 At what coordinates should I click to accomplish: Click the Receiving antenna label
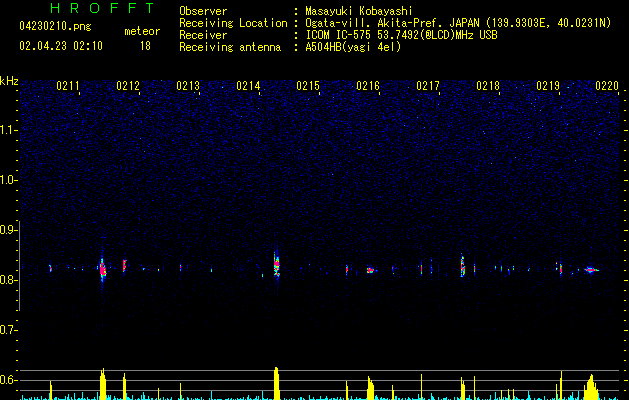pyautogui.click(x=230, y=47)
